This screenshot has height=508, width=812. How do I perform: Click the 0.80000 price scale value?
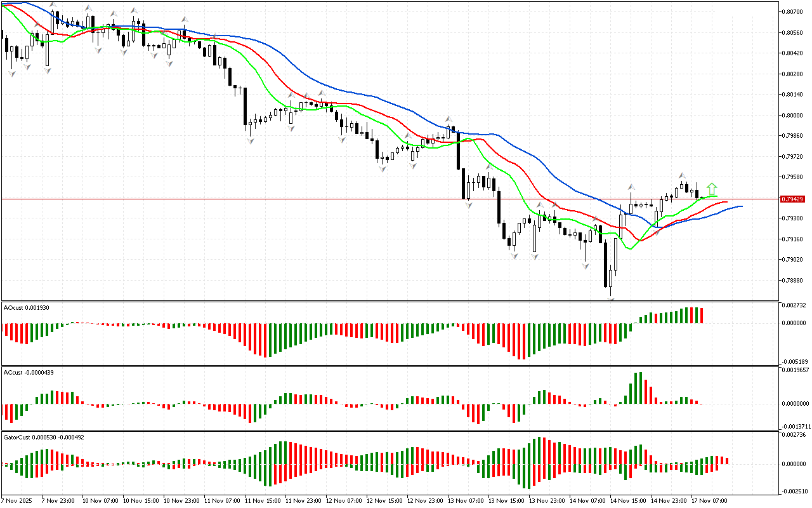coord(793,115)
